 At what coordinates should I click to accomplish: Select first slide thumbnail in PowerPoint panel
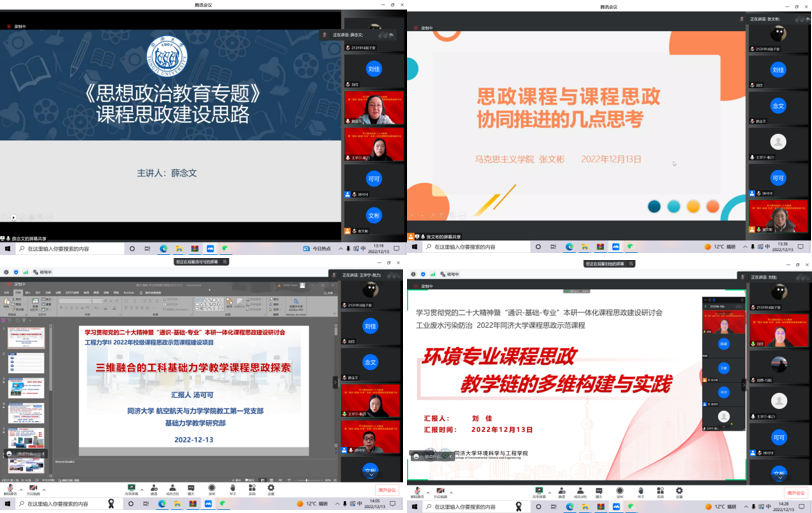tap(26, 337)
